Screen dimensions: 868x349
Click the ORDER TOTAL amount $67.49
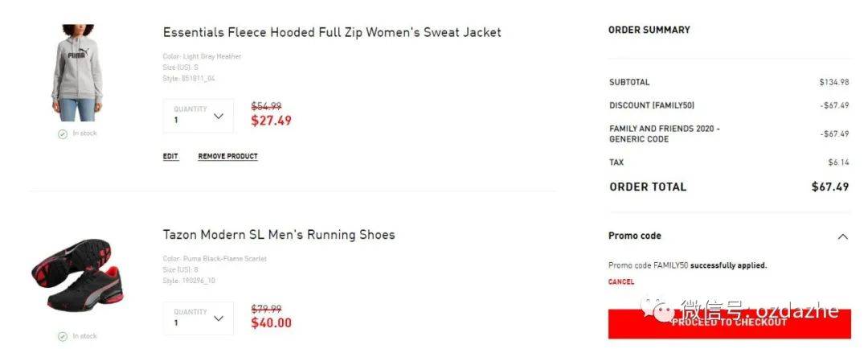(829, 187)
